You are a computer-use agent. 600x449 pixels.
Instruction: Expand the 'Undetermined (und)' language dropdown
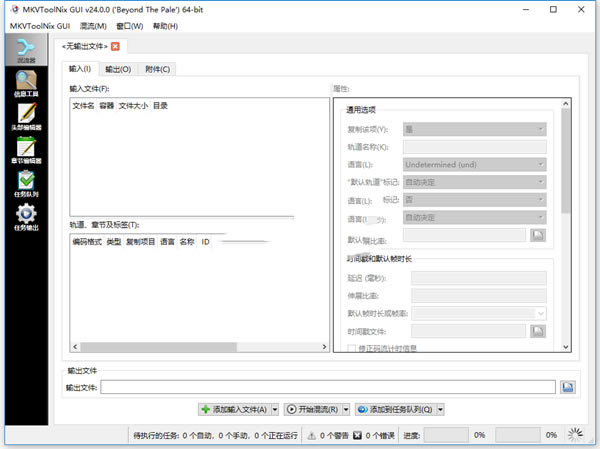(x=474, y=164)
